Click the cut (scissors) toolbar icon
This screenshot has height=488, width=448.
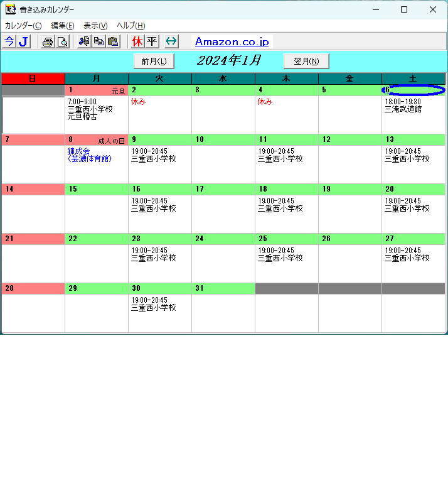(84, 42)
